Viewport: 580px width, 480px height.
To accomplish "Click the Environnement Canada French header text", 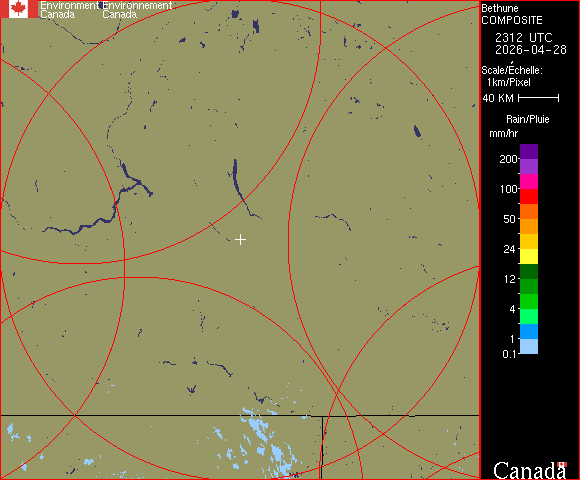I will (137, 10).
